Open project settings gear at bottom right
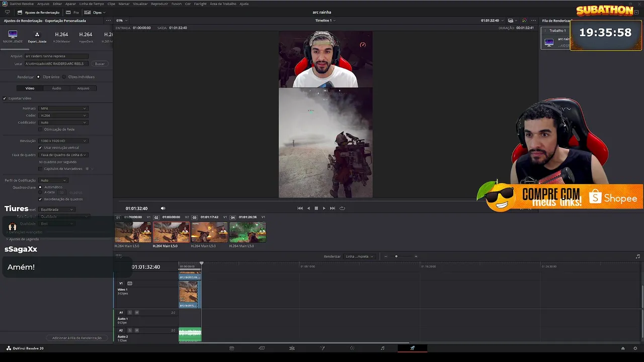Image resolution: width=644 pixels, height=362 pixels. pyautogui.click(x=635, y=348)
